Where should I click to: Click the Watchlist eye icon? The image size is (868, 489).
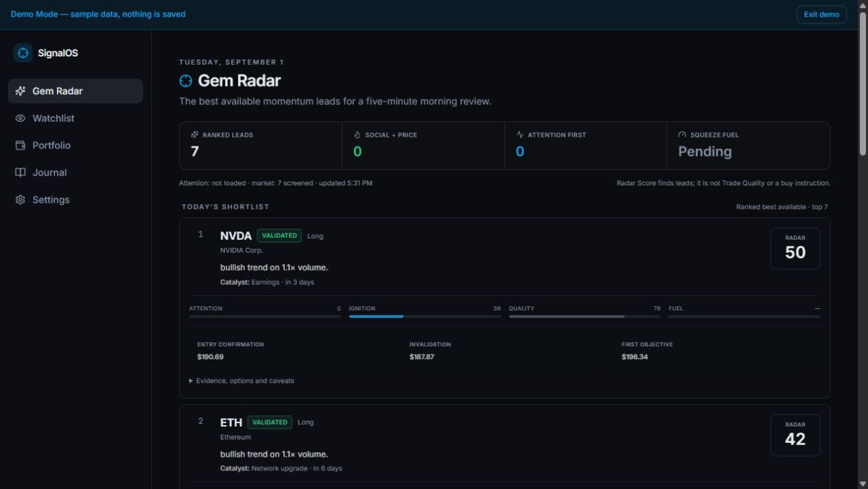(x=21, y=118)
